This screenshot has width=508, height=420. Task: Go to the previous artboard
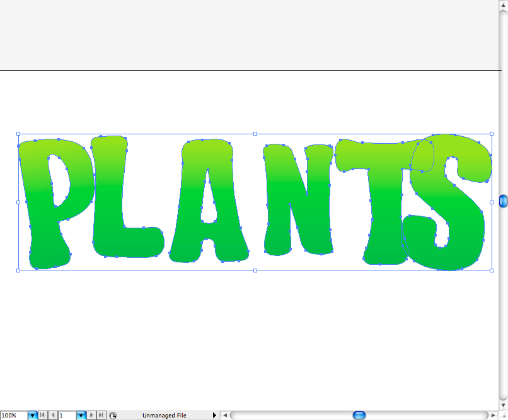[52, 416]
